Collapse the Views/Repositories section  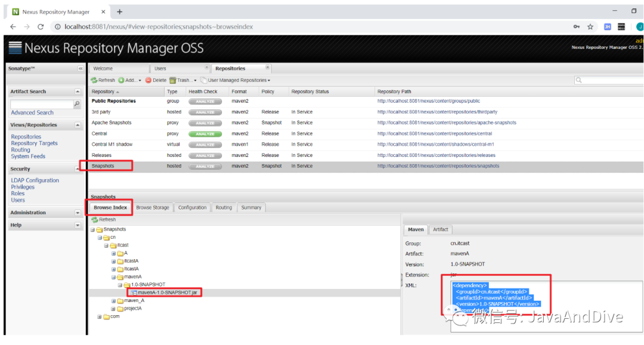tap(78, 125)
